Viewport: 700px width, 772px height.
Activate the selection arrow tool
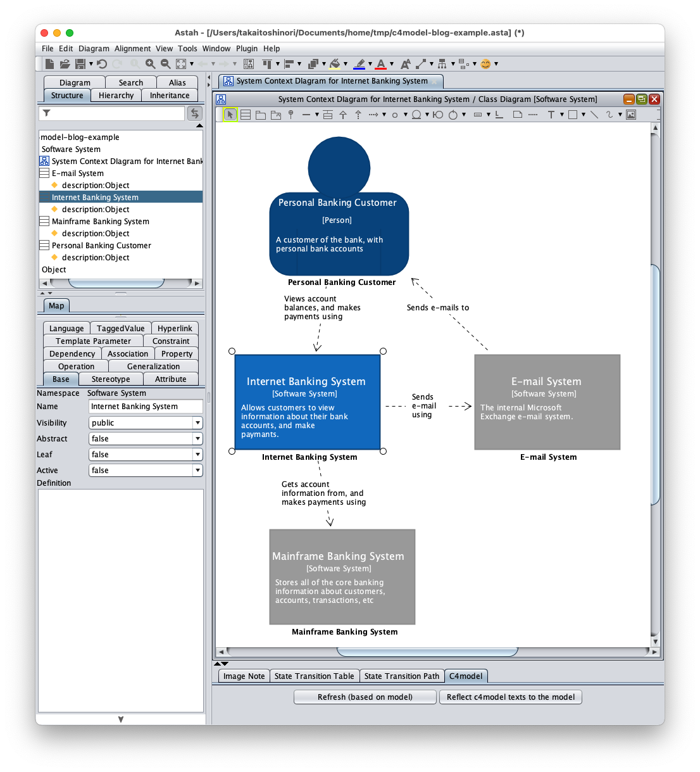tap(230, 115)
